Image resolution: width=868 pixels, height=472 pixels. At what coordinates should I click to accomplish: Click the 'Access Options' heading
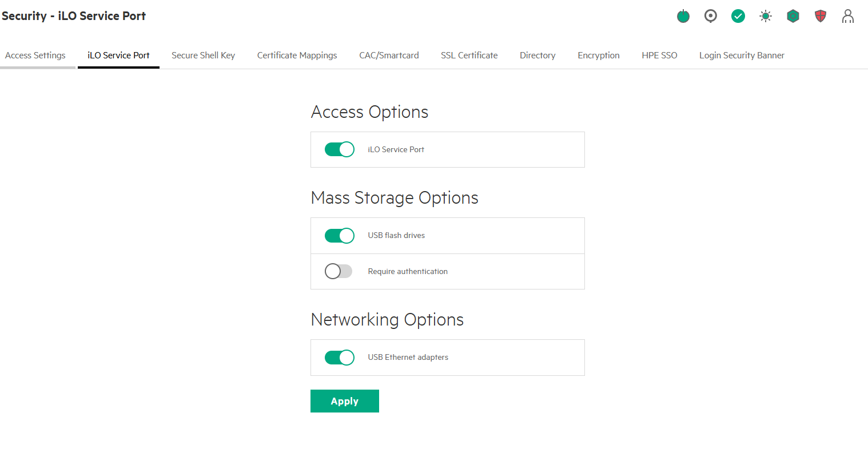click(x=369, y=112)
